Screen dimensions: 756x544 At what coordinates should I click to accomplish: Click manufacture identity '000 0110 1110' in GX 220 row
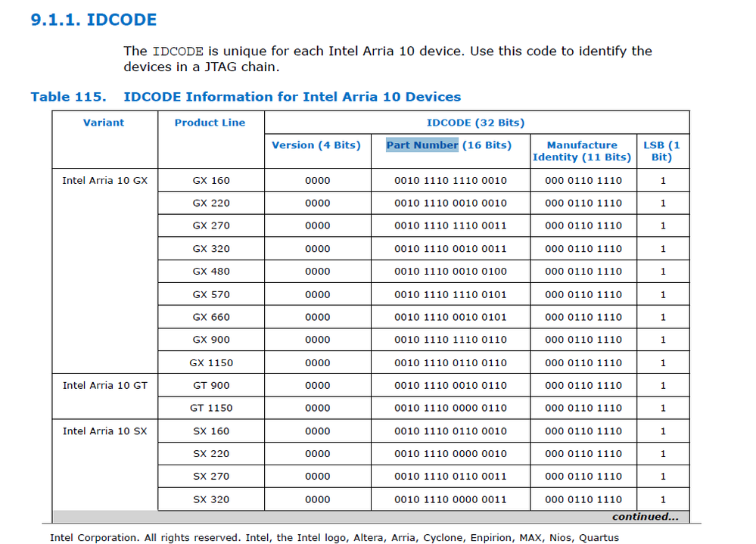click(583, 204)
